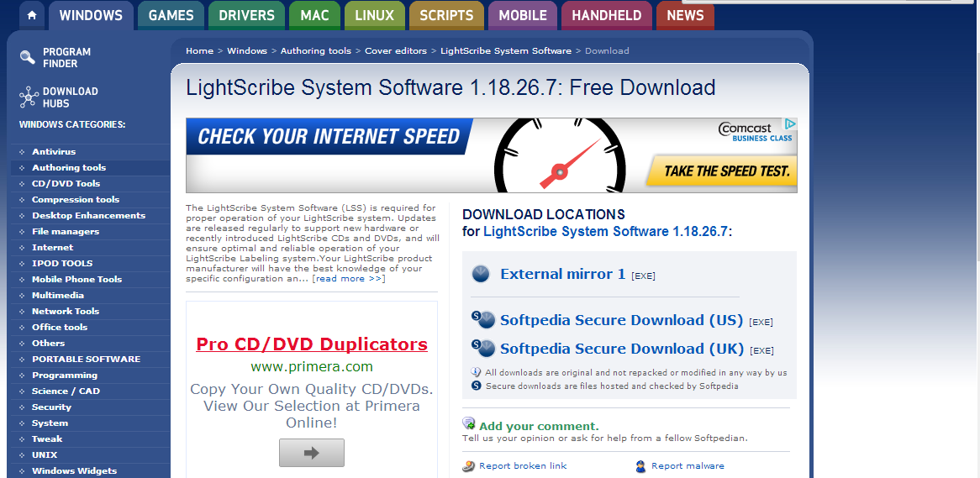Open Windows Widgets category
980x478 pixels.
point(74,471)
